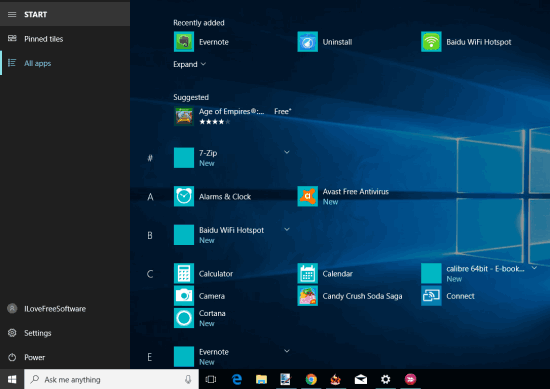Expand the Baidu WiFi Hotspot folder chevron
The height and width of the screenshot is (389, 550).
[287, 229]
